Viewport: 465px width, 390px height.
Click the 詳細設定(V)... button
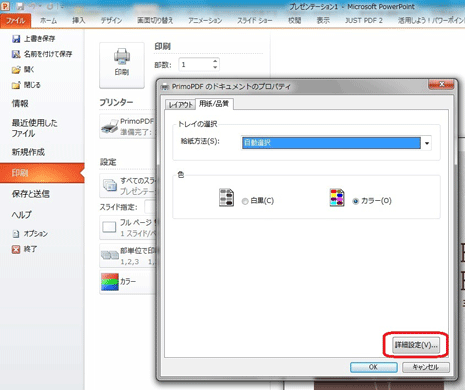coord(416,345)
